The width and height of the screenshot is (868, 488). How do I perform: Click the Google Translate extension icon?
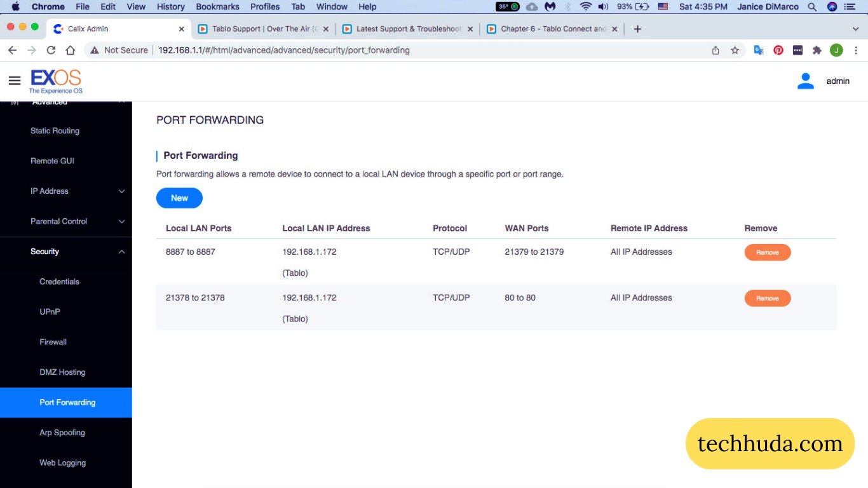pos(759,50)
